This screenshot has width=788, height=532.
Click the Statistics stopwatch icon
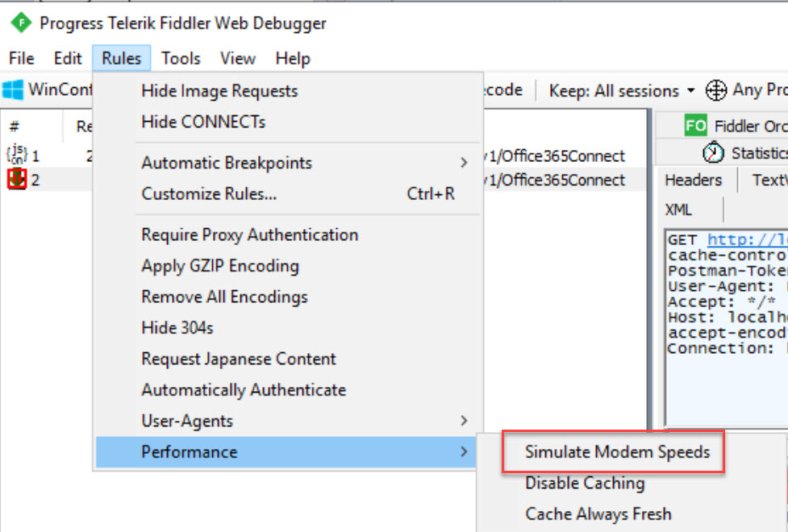pyautogui.click(x=713, y=153)
